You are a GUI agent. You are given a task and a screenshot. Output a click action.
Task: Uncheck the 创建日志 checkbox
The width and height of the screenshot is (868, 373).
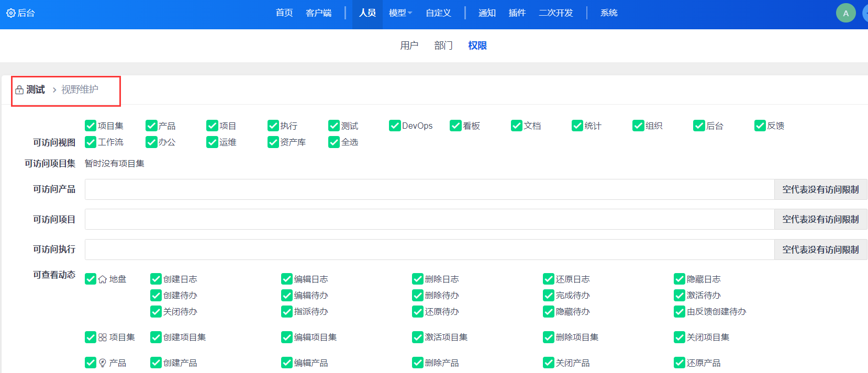pyautogui.click(x=156, y=279)
